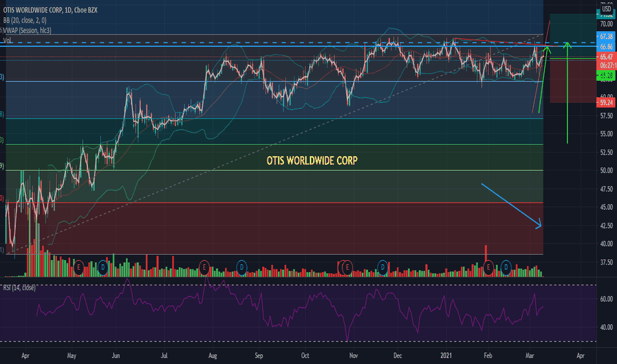Click the 06:27 bar countdown label

[608, 66]
